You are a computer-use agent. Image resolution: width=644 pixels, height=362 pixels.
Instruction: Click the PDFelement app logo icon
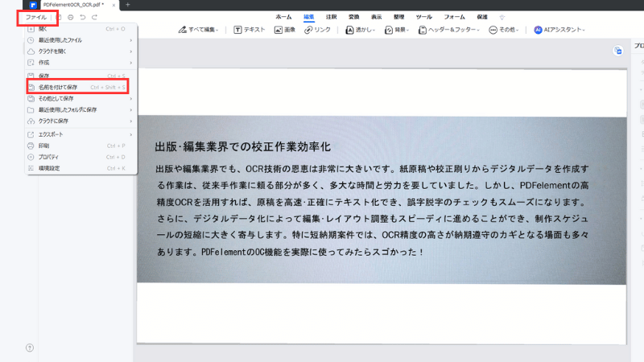33,5
